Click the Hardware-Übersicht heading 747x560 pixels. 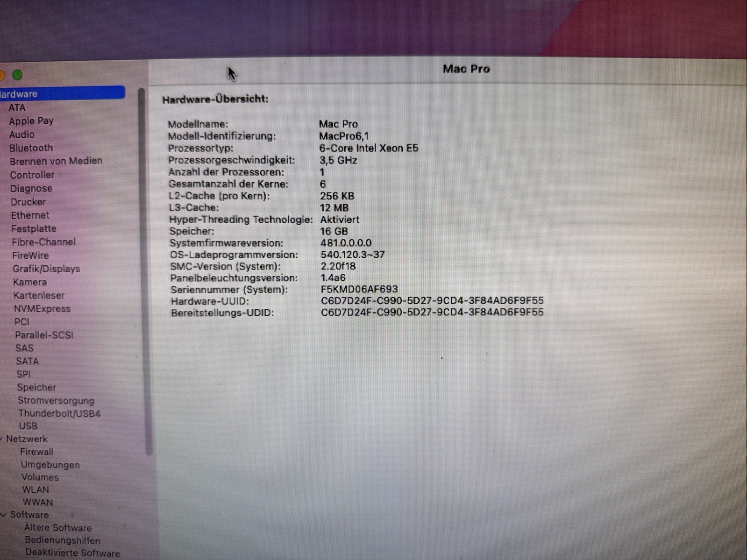pyautogui.click(x=215, y=99)
